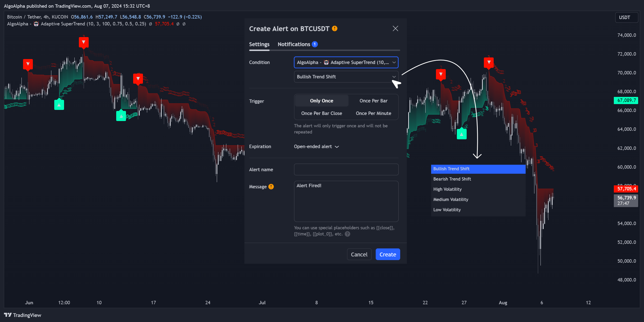Click the warning icon beside Create Alert title
644x322 pixels.
[335, 29]
